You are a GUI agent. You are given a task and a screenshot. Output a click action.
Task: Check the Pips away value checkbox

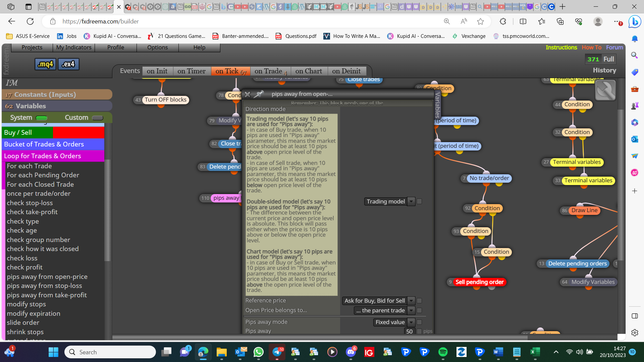[x=419, y=331]
